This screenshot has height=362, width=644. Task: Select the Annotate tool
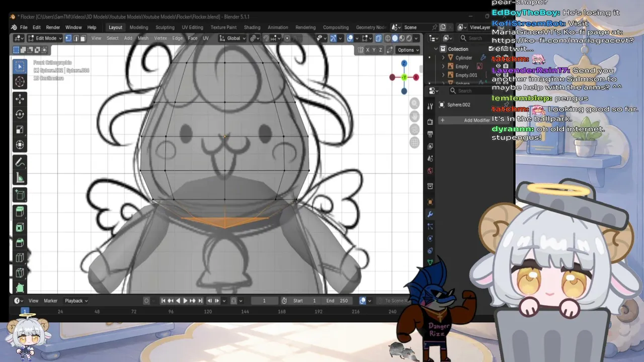point(20,162)
